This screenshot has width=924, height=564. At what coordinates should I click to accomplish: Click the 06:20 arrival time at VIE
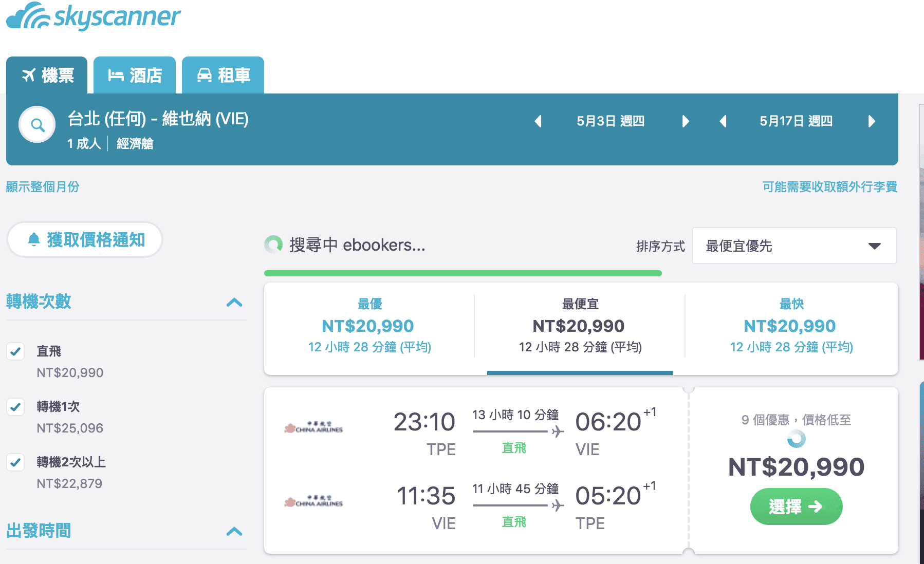(x=608, y=422)
